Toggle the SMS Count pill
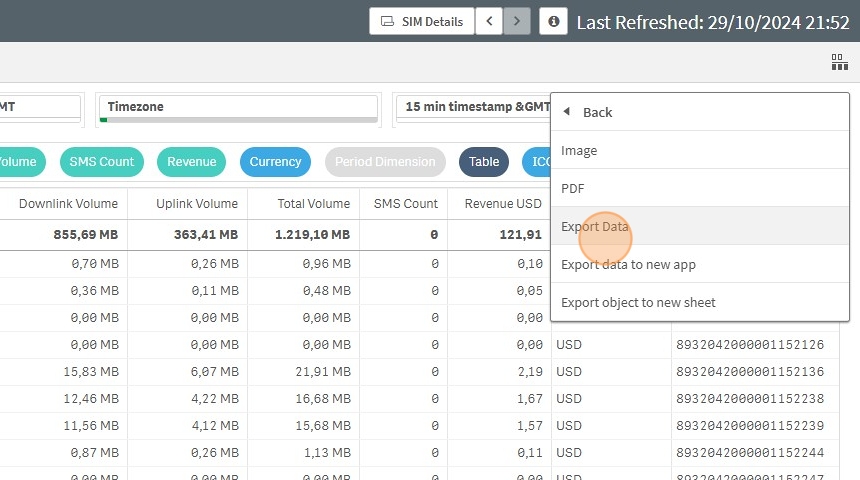 (101, 162)
